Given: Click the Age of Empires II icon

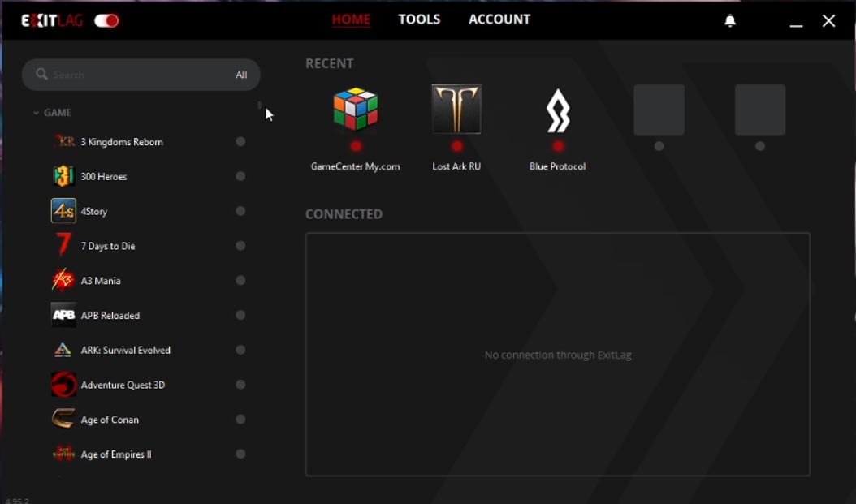Looking at the screenshot, I should coord(64,454).
